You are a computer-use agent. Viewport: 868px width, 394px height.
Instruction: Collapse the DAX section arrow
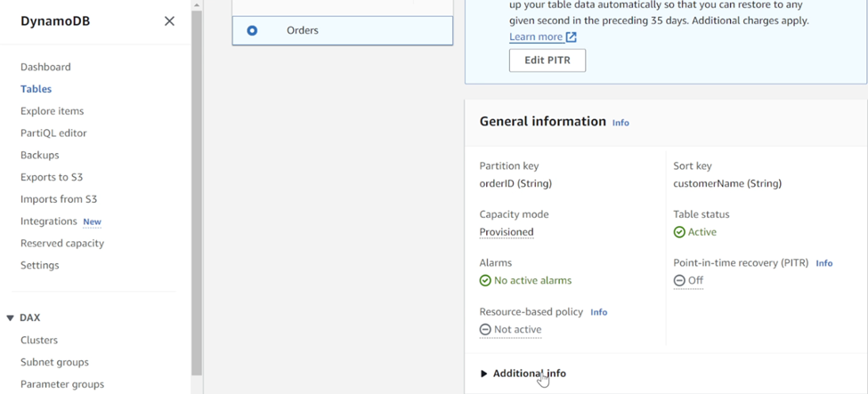pos(10,318)
